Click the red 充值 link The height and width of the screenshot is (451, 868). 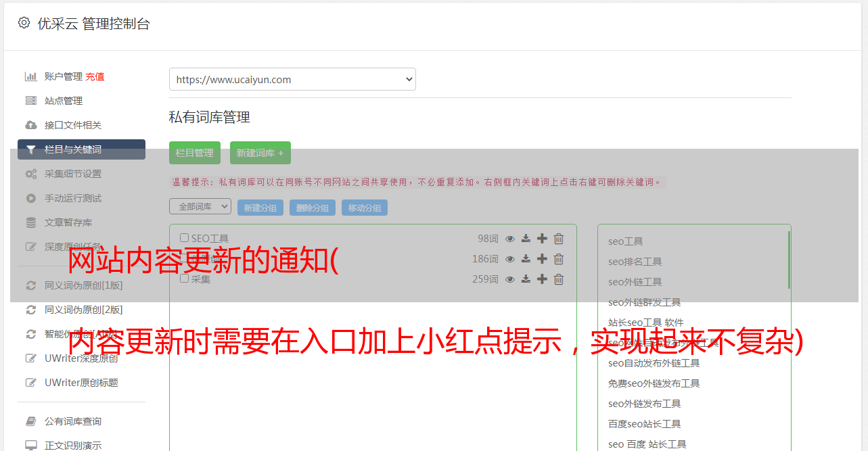95,76
